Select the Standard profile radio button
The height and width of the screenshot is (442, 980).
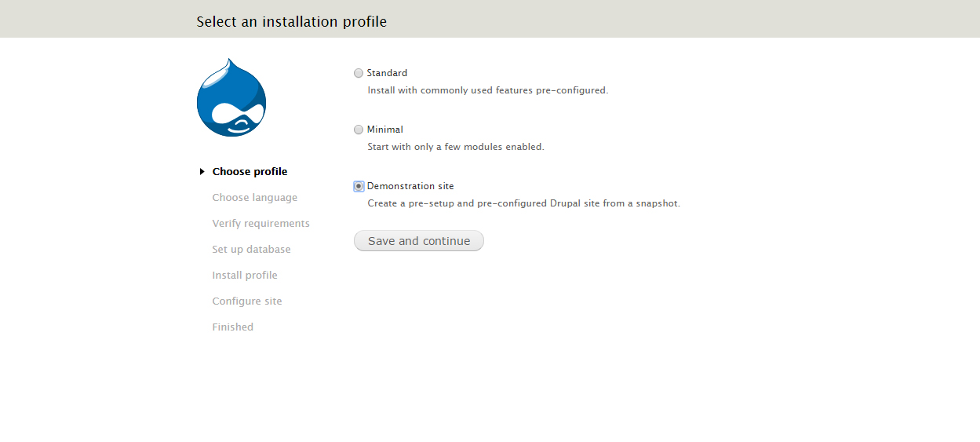point(359,73)
